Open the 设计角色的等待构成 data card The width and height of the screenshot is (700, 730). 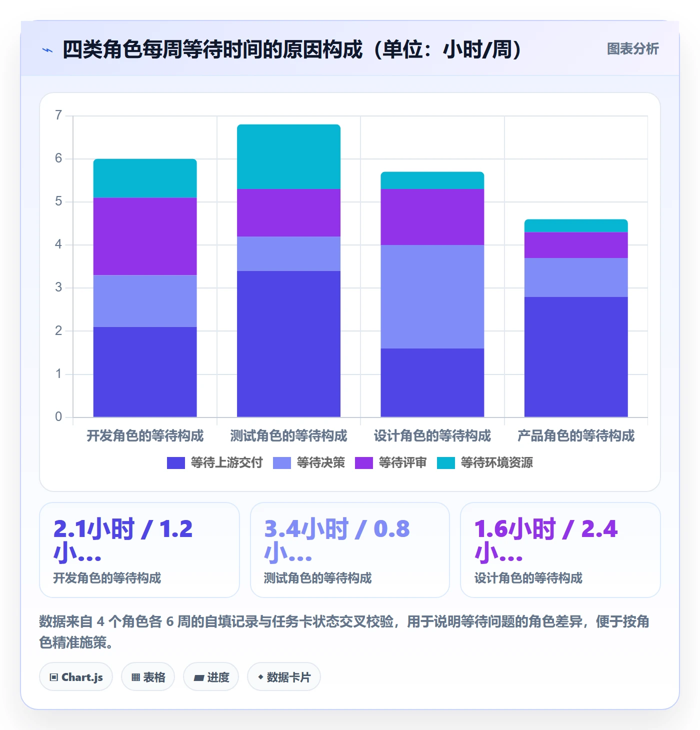pyautogui.click(x=560, y=550)
